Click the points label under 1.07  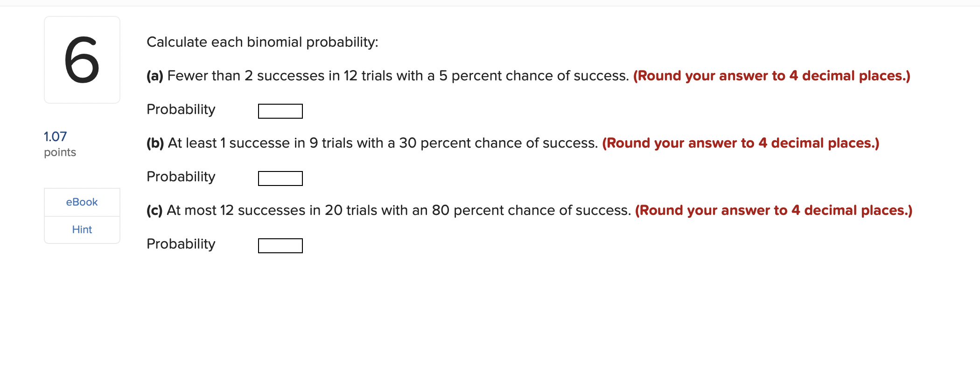tap(60, 152)
